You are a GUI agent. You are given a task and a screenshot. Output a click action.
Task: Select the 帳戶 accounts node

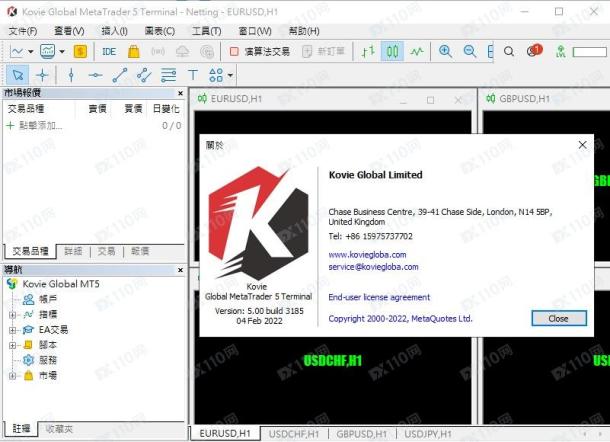(48, 299)
